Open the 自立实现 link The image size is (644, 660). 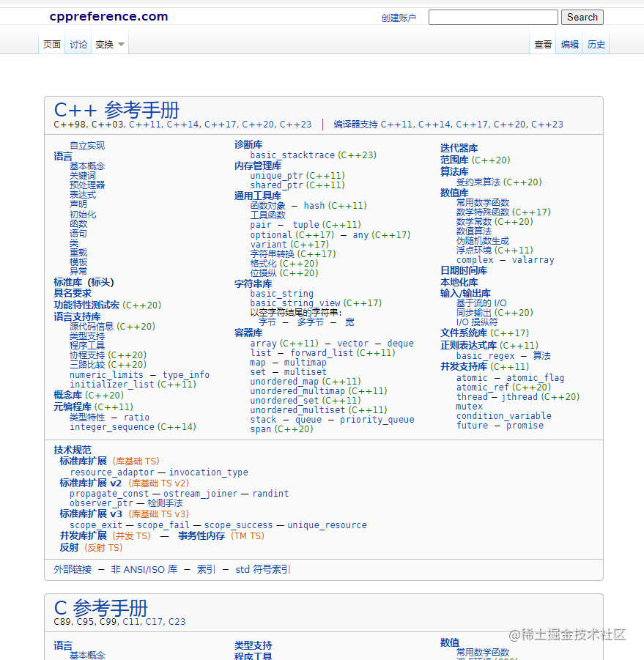coord(87,146)
